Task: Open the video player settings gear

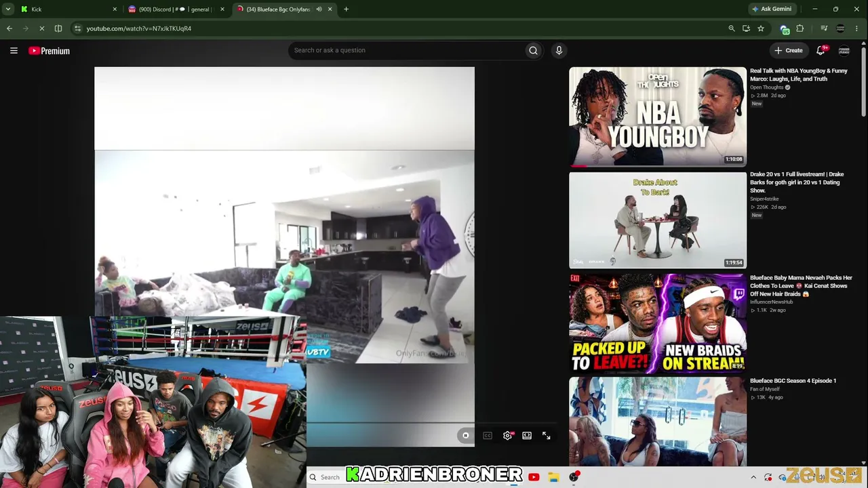Action: click(507, 436)
